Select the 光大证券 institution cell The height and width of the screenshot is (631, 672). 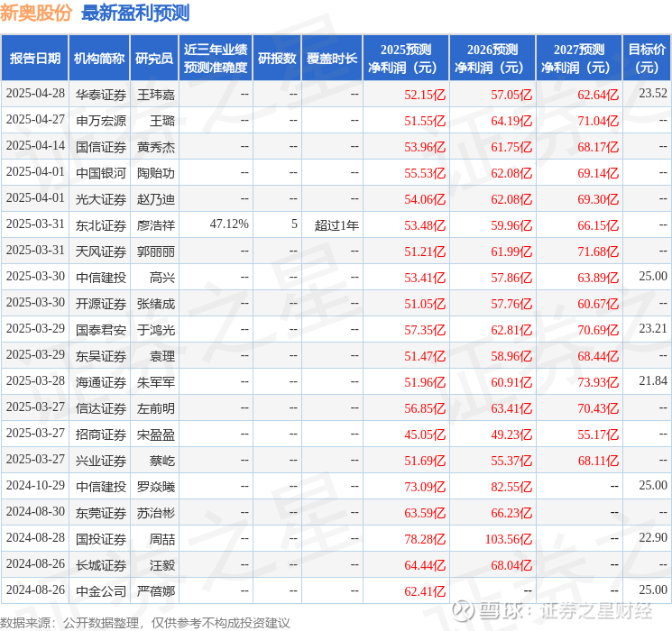pos(101,199)
